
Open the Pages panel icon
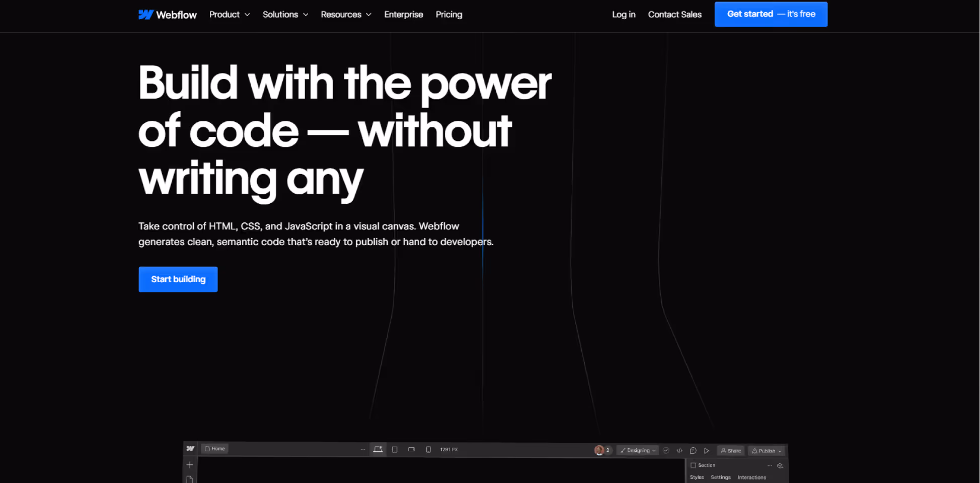pyautogui.click(x=190, y=479)
